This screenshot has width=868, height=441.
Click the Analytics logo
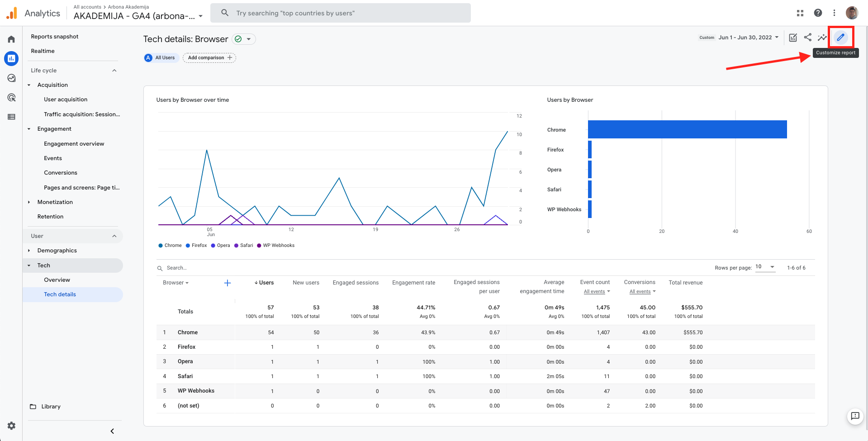(x=12, y=13)
